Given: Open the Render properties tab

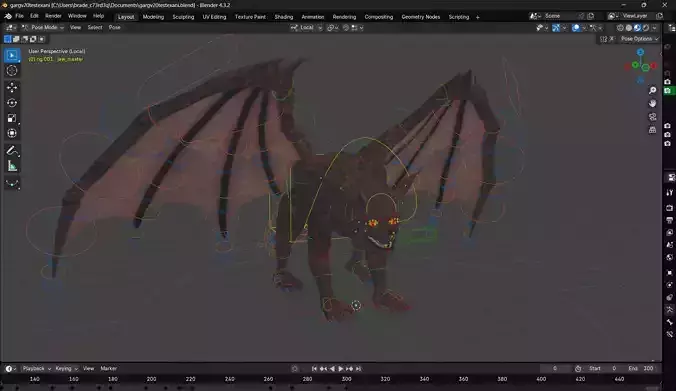Looking at the screenshot, I should (670, 208).
